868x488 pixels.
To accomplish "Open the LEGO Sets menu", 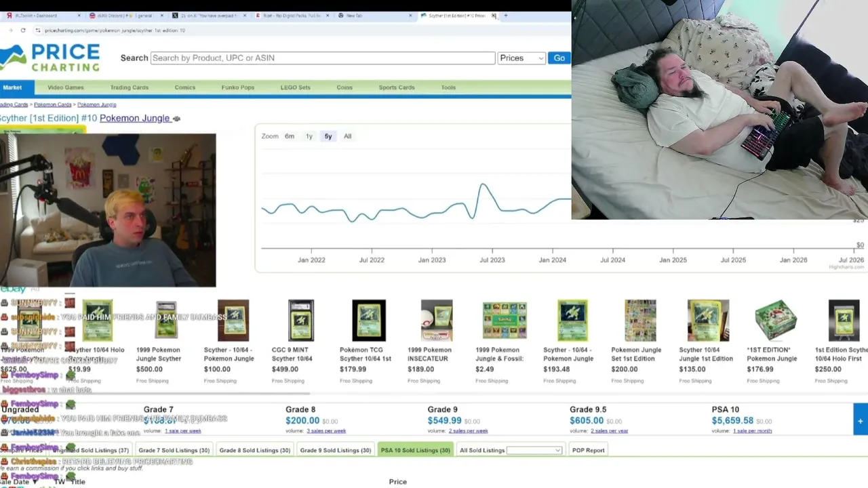I will point(296,87).
